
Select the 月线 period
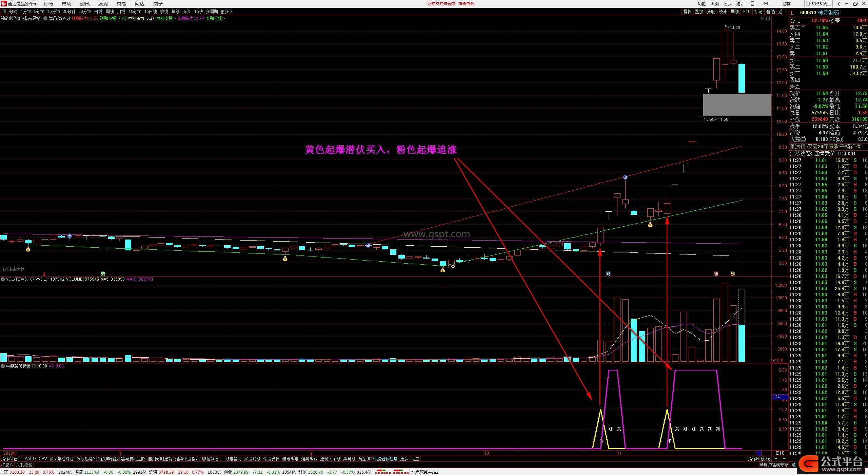[x=121, y=12]
